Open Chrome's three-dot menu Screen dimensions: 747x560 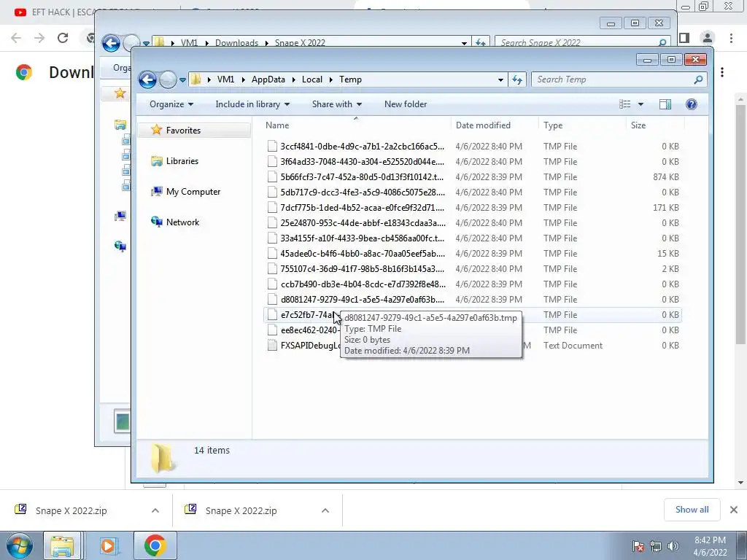(x=731, y=38)
